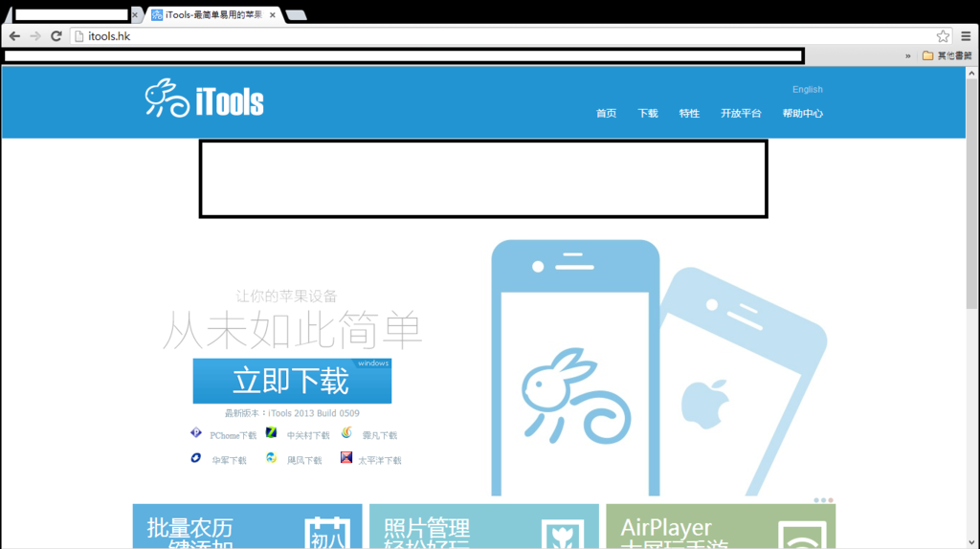Switch language to English
Image resolution: width=980 pixels, height=549 pixels.
tap(808, 89)
